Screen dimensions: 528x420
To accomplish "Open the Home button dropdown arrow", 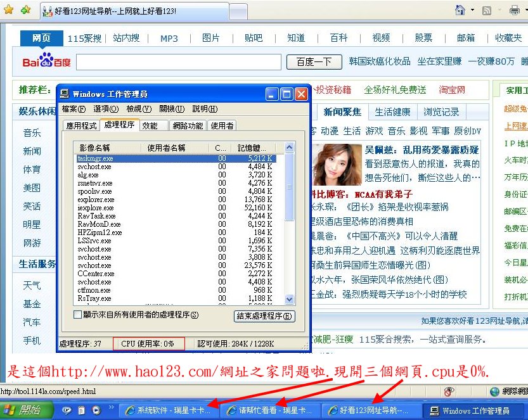I will (472, 10).
